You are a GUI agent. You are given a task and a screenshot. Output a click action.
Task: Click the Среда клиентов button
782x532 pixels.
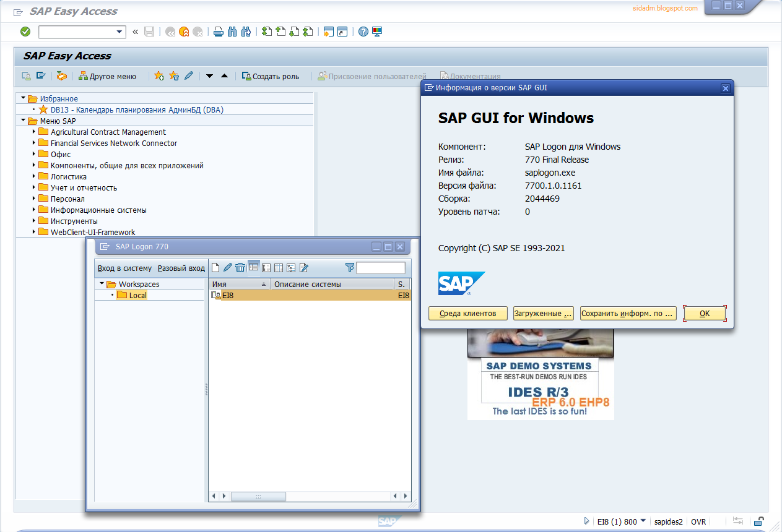(x=467, y=313)
